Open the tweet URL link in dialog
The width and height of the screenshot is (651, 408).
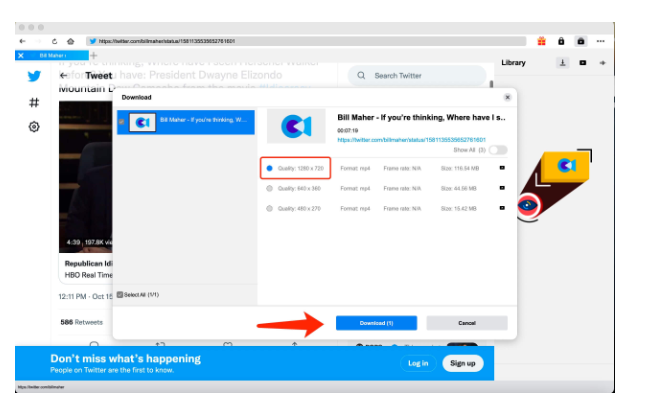[x=411, y=140]
